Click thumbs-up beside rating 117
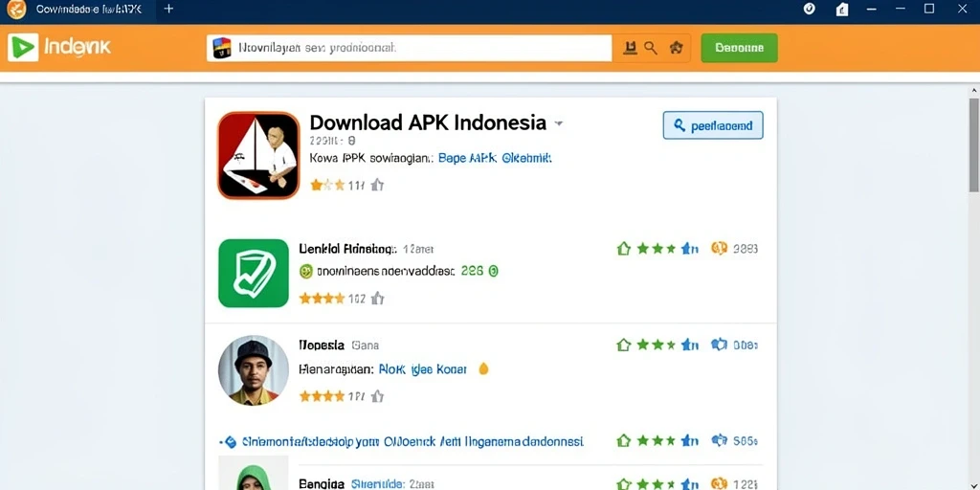 point(377,185)
